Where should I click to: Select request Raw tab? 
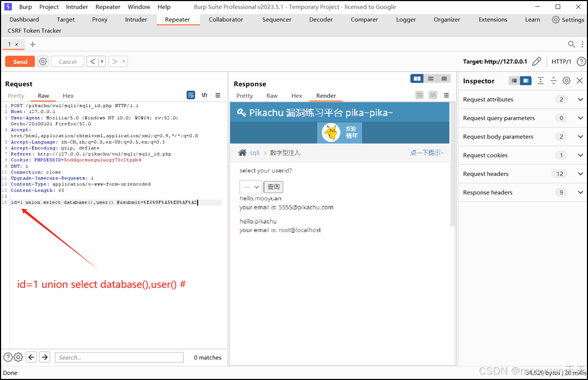tap(44, 96)
